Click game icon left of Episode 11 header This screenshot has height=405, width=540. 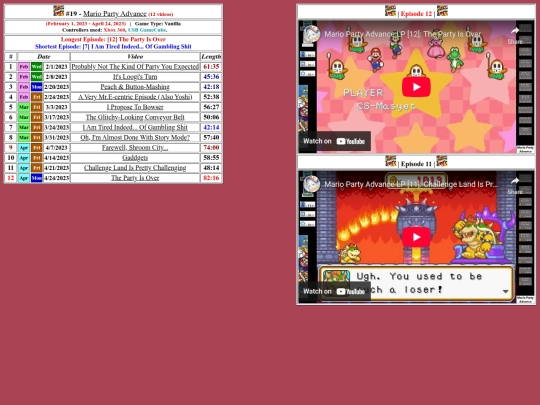(391, 161)
